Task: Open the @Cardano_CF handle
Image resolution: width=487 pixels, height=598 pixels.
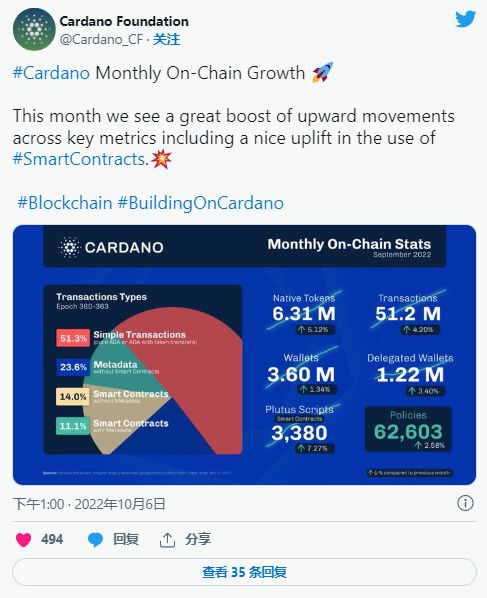Action: (101, 39)
